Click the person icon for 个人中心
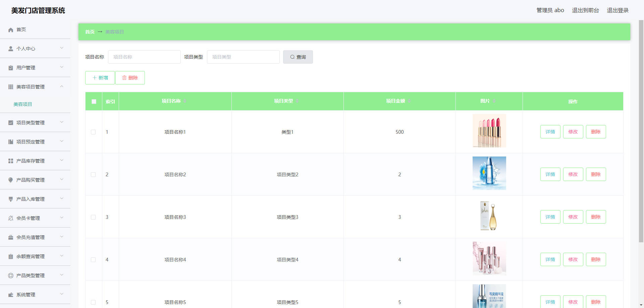644x308 pixels. [11, 49]
